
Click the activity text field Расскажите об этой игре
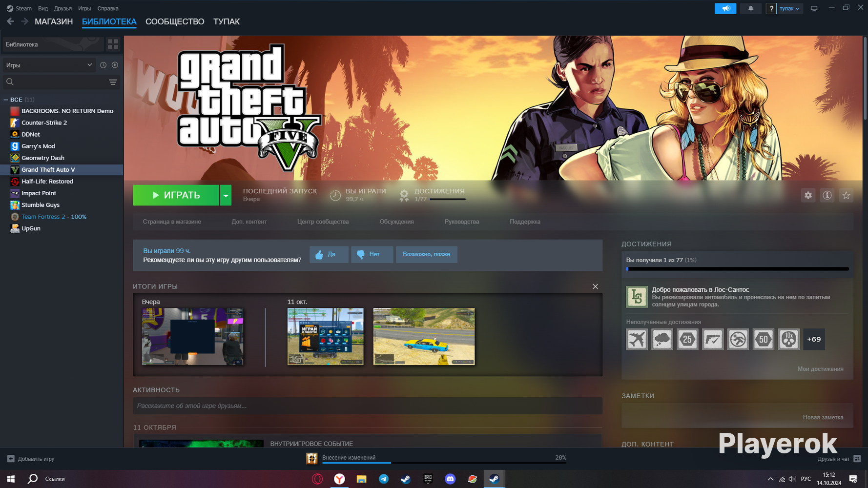coord(368,406)
